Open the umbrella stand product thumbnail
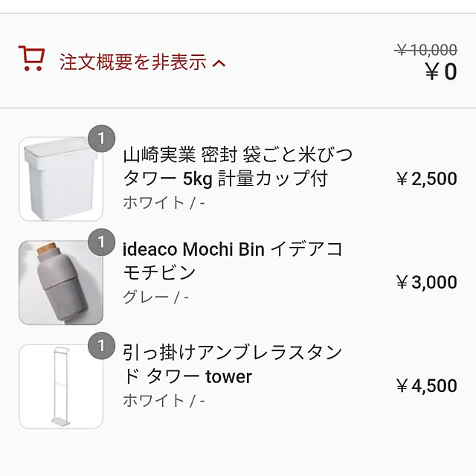This screenshot has height=476, width=476. tap(61, 387)
